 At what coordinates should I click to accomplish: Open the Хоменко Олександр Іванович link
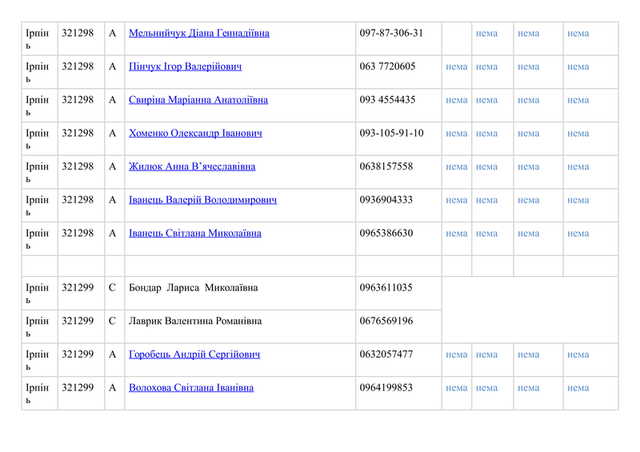point(195,133)
